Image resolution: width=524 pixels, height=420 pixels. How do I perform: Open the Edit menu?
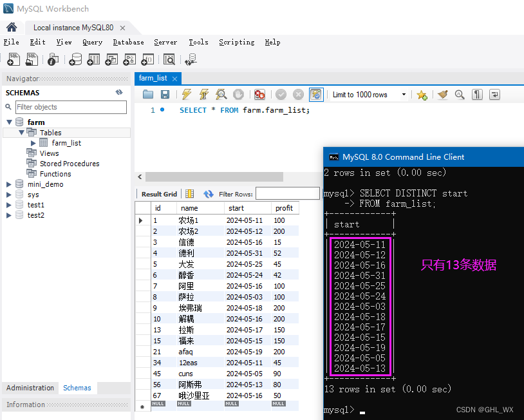pyautogui.click(x=37, y=42)
